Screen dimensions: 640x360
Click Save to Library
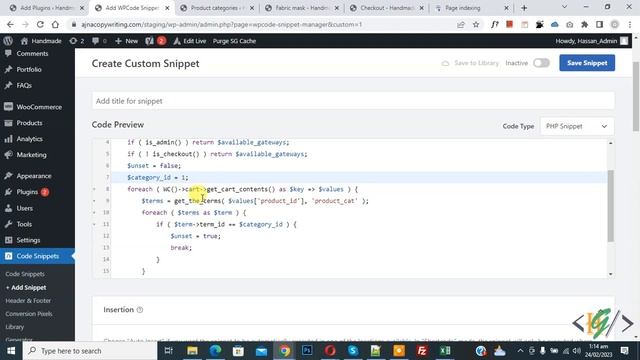tap(470, 63)
